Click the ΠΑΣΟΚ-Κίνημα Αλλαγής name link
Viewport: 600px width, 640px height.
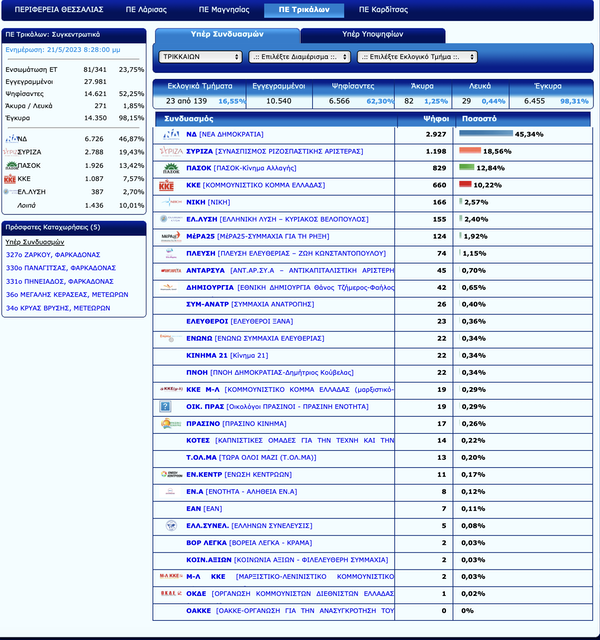(x=241, y=168)
